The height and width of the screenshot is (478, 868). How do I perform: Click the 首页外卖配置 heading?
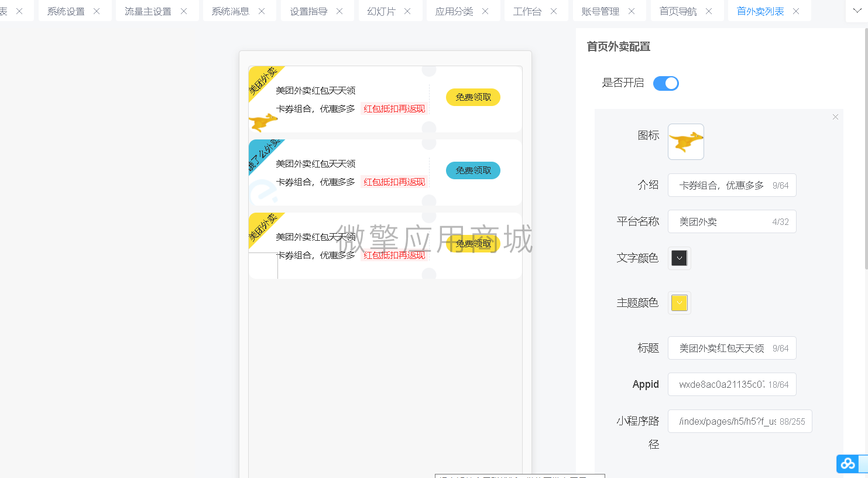coord(618,46)
